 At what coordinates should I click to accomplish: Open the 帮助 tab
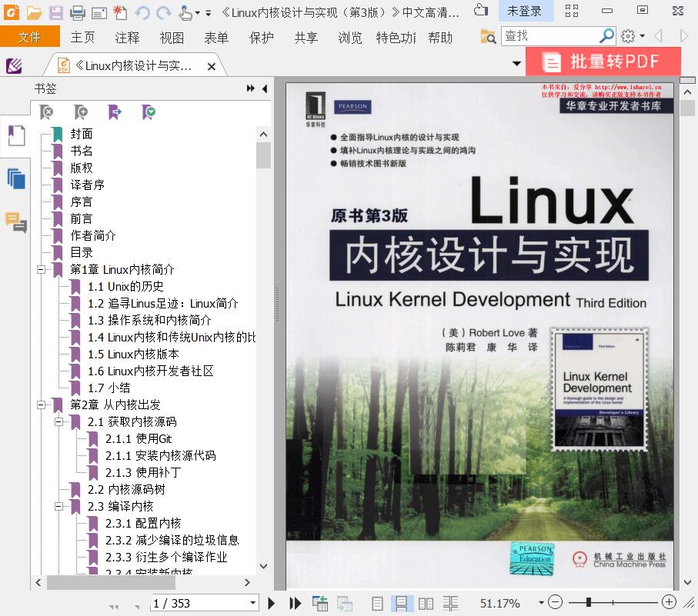tap(440, 38)
